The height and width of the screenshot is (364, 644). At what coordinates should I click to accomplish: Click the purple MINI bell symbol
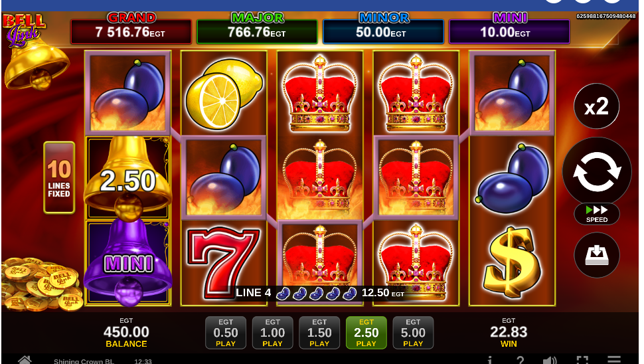[x=128, y=263]
